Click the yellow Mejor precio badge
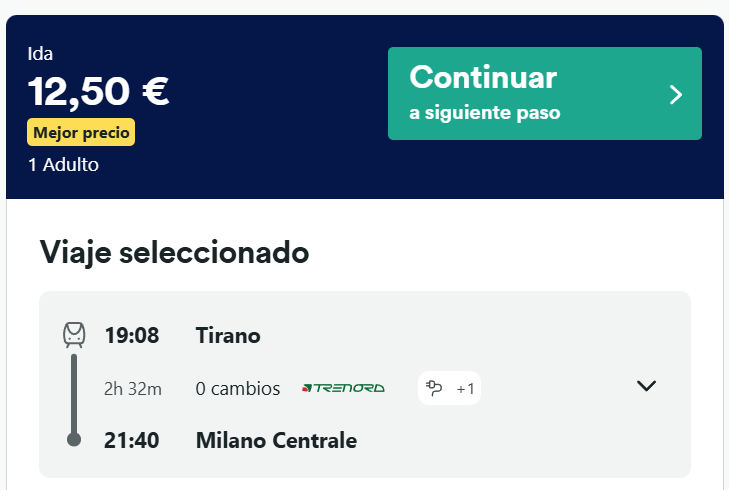This screenshot has width=729, height=490. 81,132
